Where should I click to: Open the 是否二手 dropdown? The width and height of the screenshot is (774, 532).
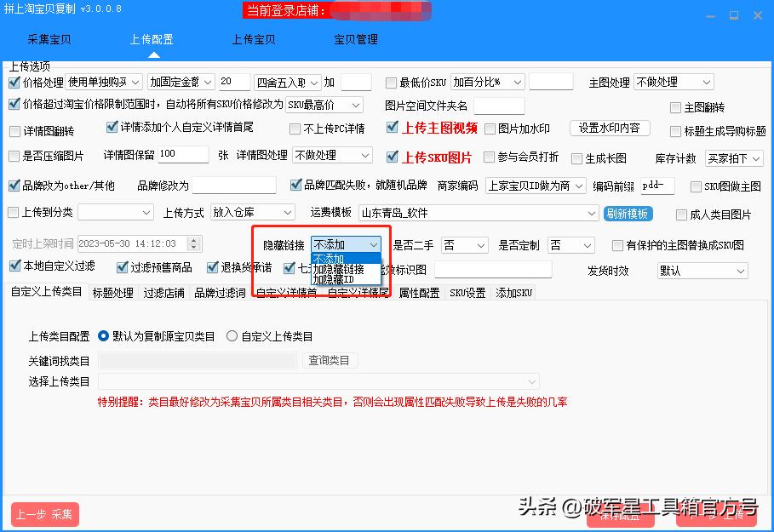tap(463, 244)
